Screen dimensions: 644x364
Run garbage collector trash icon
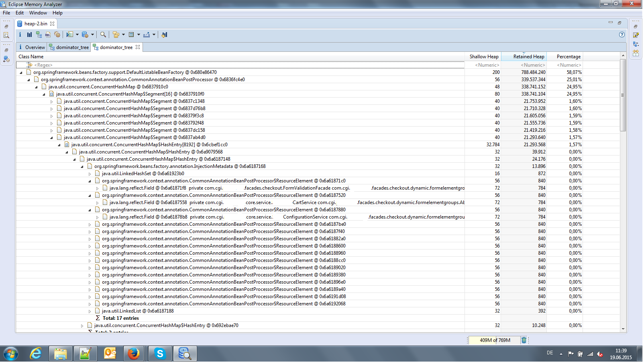pos(524,340)
